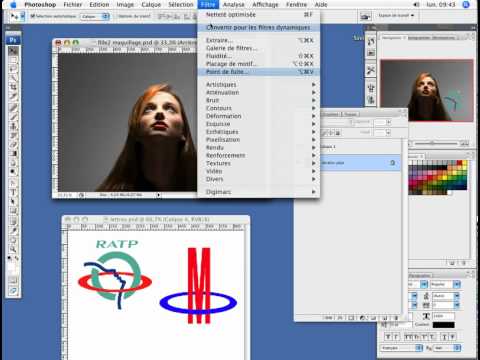
Task: Select the Eyedropper tool
Action: pos(13,231)
